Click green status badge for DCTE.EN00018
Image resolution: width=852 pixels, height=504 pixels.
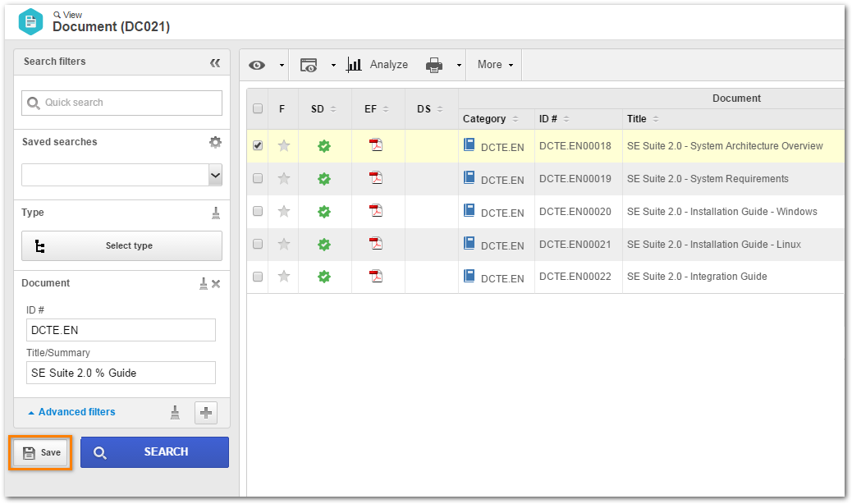coord(324,146)
